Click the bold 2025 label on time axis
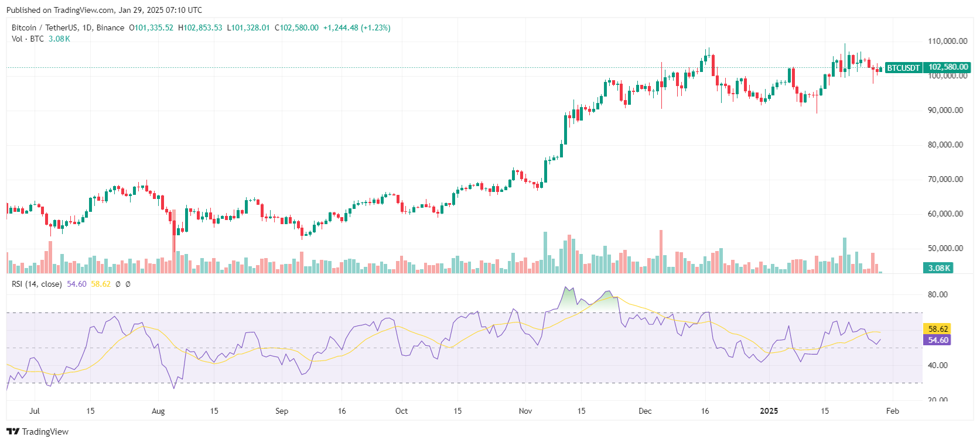This screenshot has height=443, width=980. point(769,411)
